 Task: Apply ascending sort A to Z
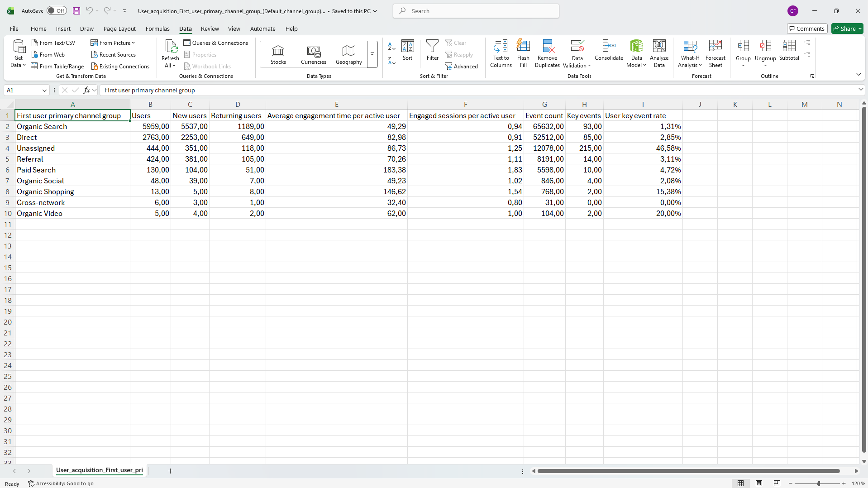(x=391, y=46)
